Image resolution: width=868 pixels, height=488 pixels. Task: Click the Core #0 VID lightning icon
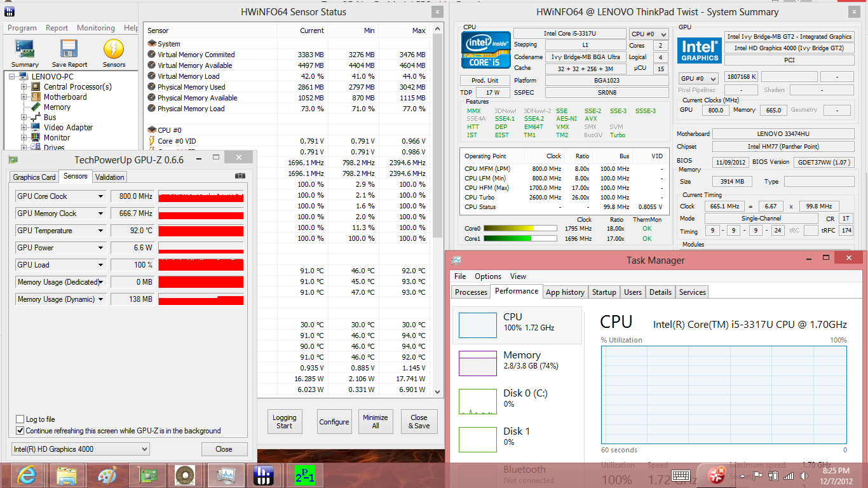tap(152, 141)
